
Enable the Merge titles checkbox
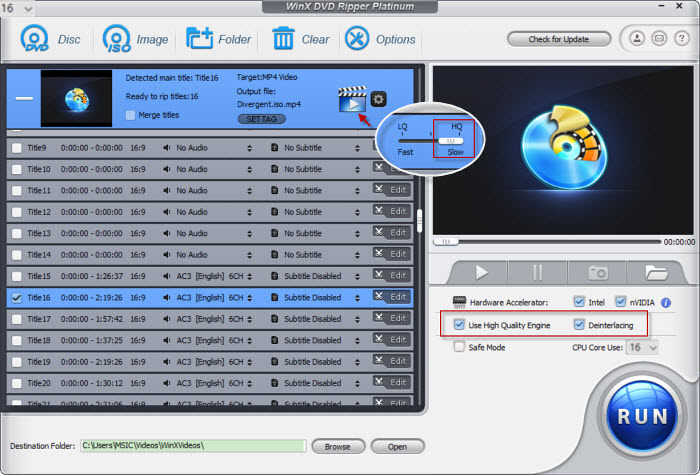(130, 115)
